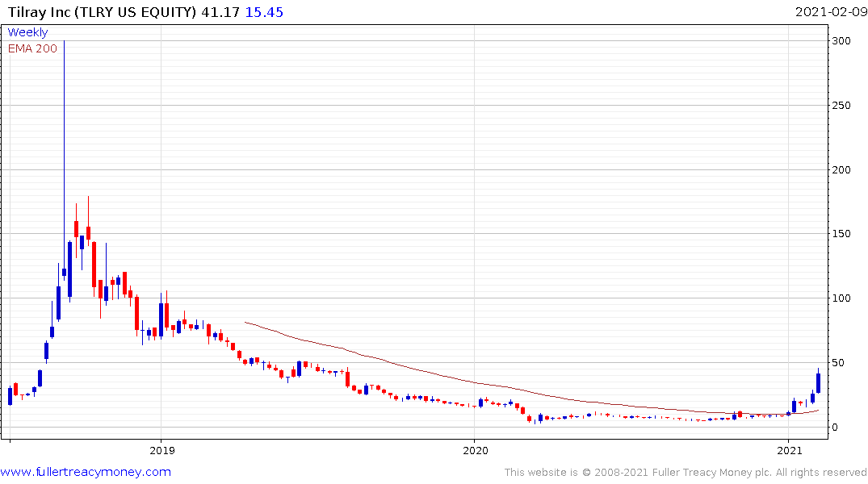The width and height of the screenshot is (868, 484).
Task: Click the Weekly timeframe label
Action: (x=27, y=32)
